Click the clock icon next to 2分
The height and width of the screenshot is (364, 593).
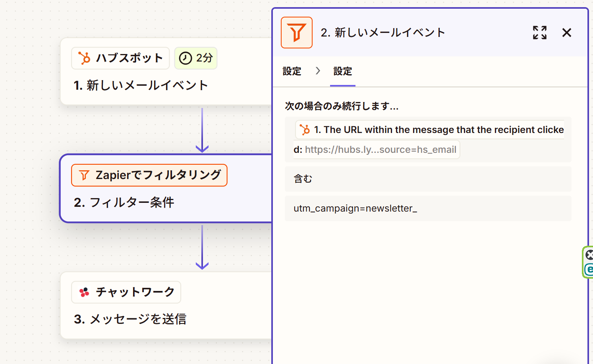click(185, 58)
